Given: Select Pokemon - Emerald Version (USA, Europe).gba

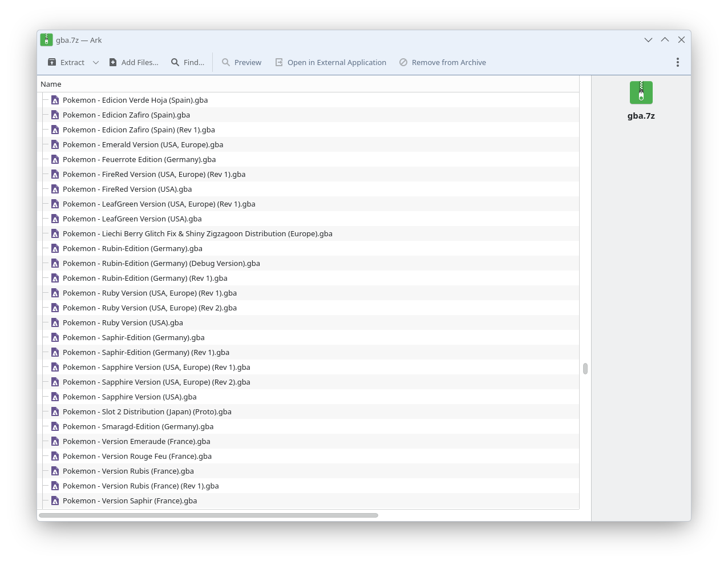Looking at the screenshot, I should [x=308, y=144].
